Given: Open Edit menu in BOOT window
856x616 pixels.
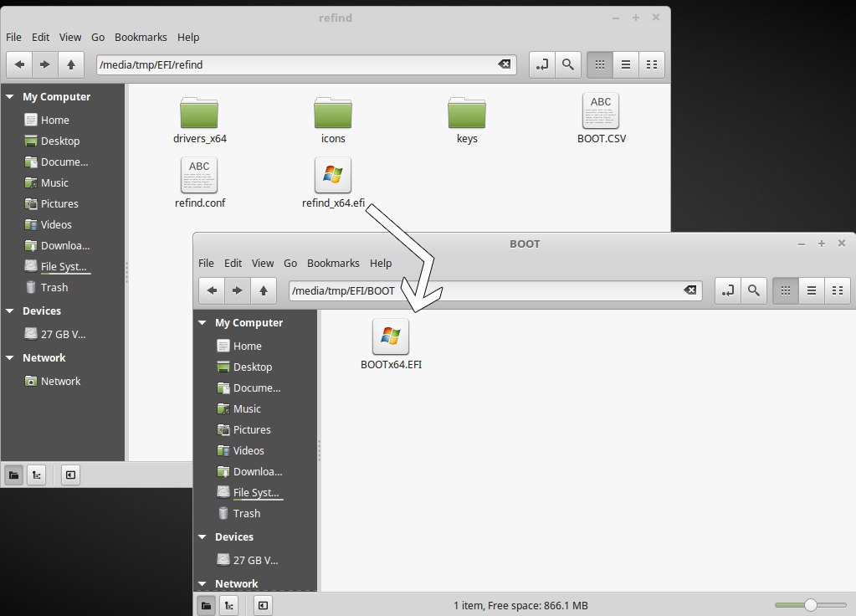Looking at the screenshot, I should click(233, 263).
